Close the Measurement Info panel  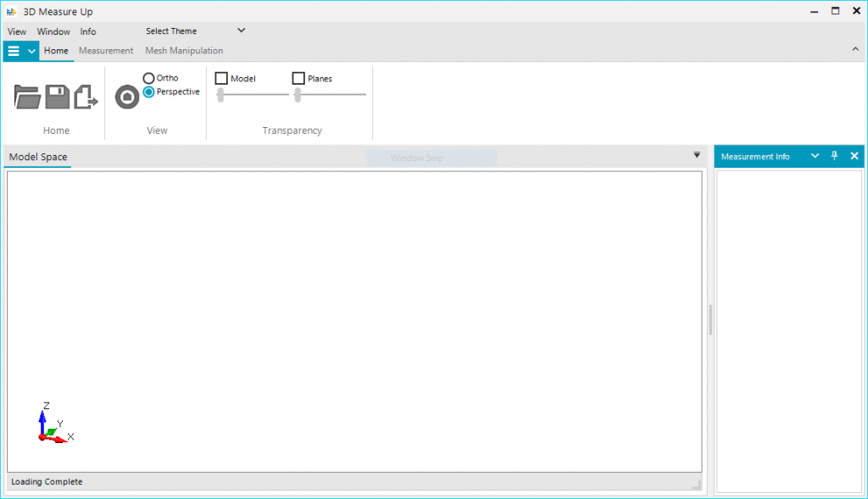[854, 156]
